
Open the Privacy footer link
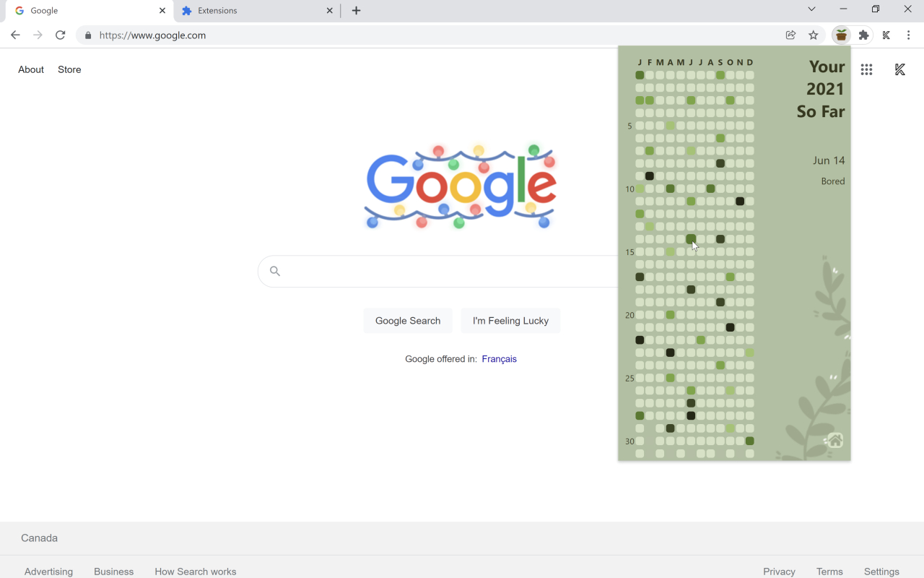779,571
